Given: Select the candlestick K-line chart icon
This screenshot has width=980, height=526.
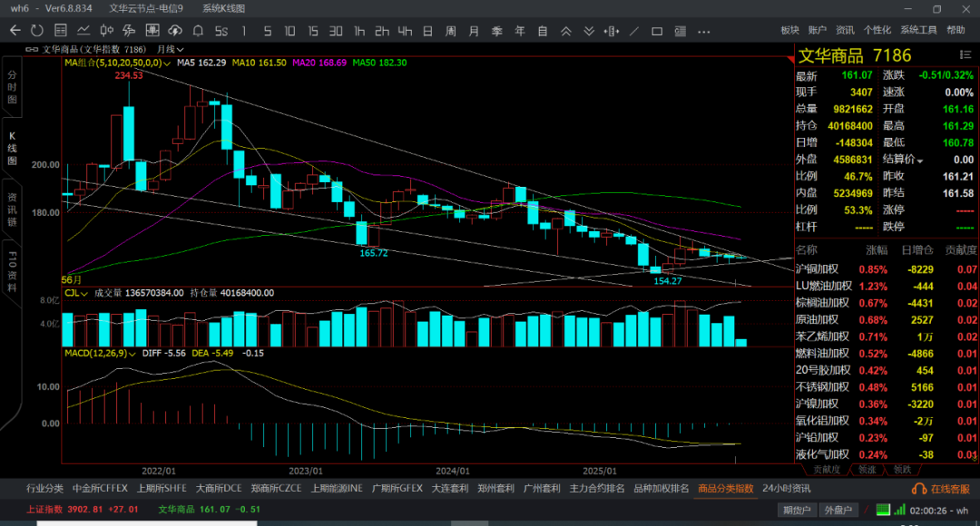Looking at the screenshot, I should (106, 31).
